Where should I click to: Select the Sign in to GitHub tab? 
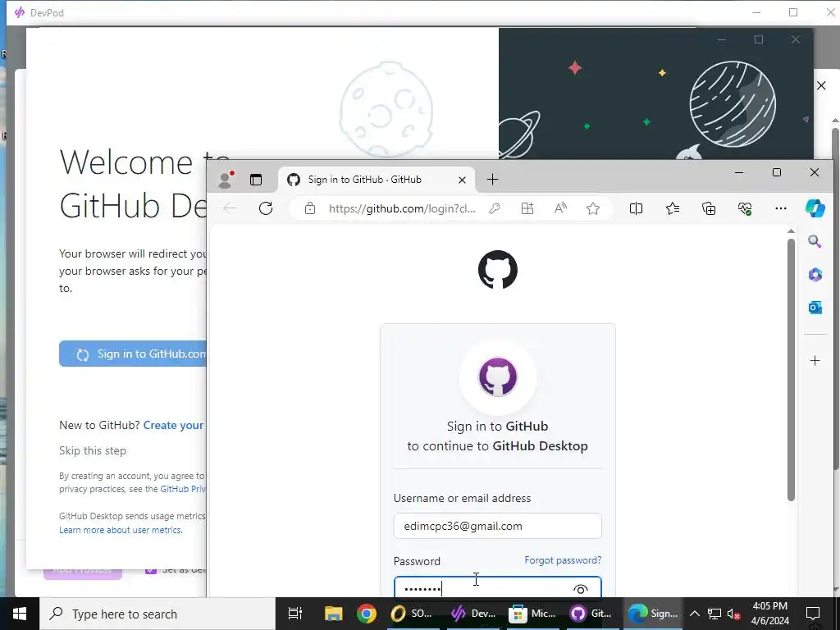coord(377,180)
